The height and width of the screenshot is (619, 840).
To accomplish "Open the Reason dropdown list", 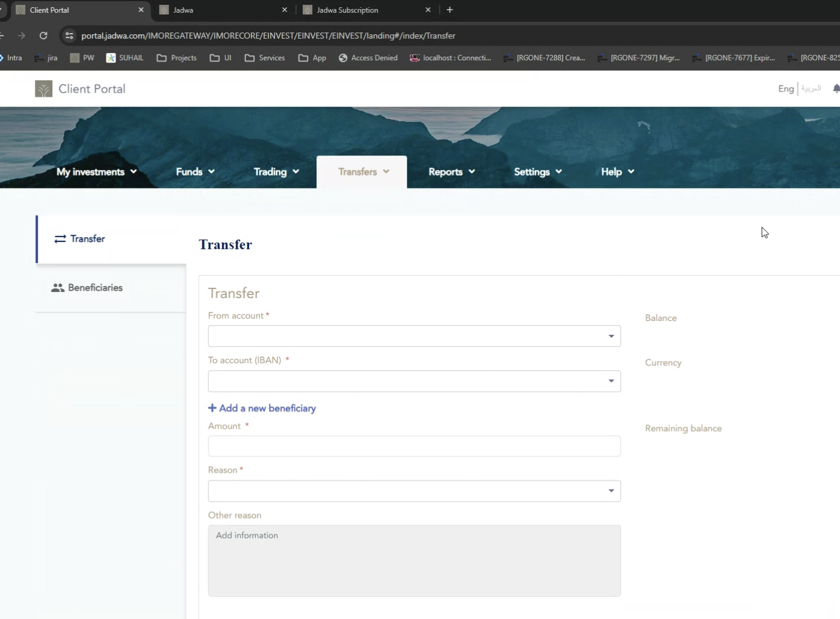I will click(x=414, y=491).
